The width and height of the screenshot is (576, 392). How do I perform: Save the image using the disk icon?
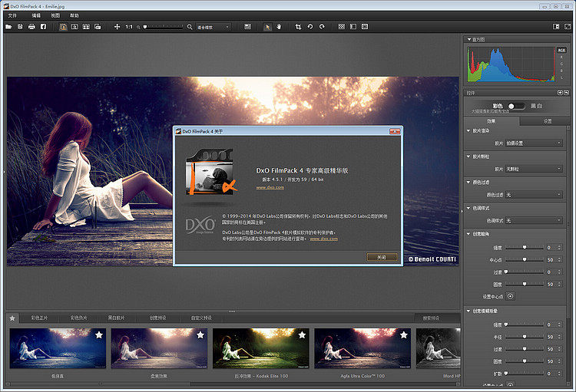pyautogui.click(x=20, y=26)
